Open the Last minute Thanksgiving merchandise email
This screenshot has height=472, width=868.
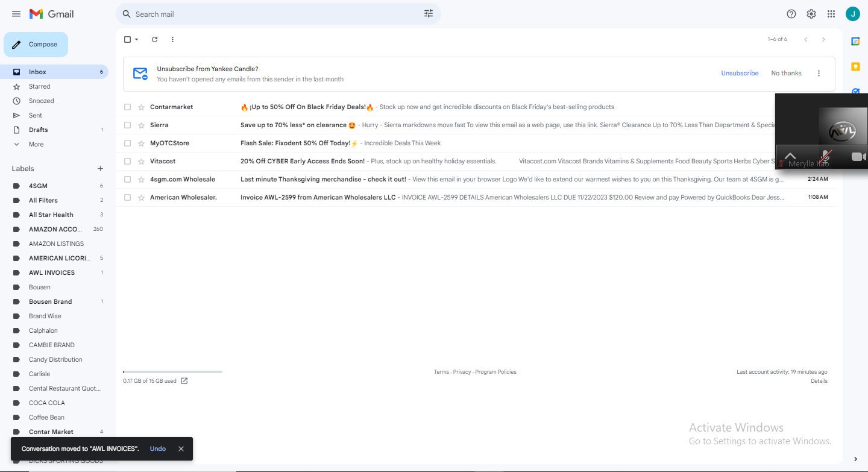[476, 180]
